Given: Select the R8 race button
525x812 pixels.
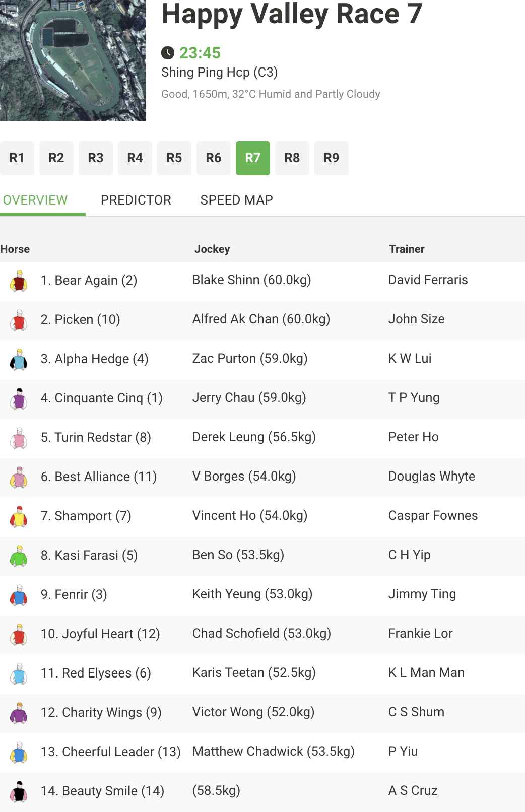Looking at the screenshot, I should coord(292,158).
